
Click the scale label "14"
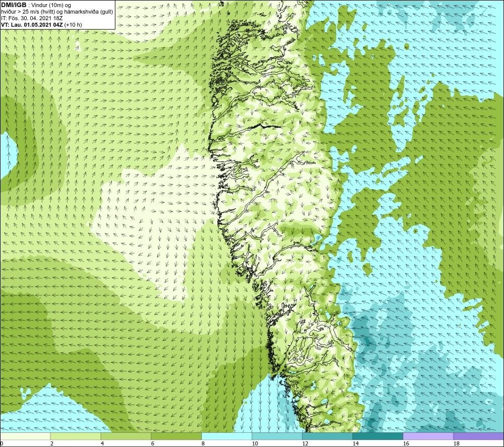point(355,444)
